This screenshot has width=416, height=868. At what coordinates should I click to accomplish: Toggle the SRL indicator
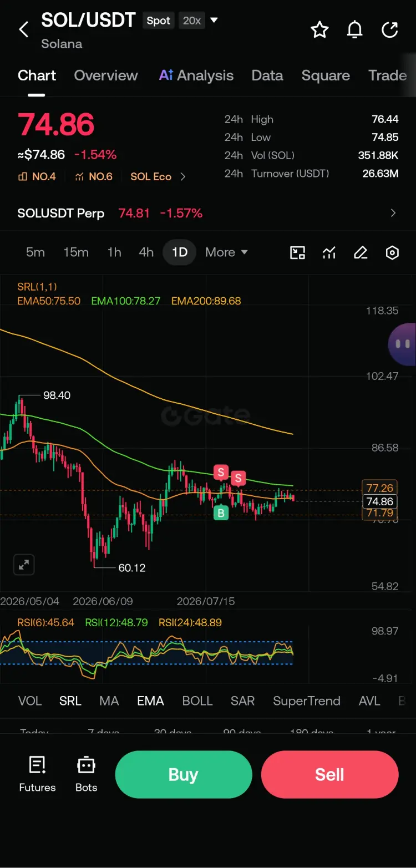click(x=70, y=701)
